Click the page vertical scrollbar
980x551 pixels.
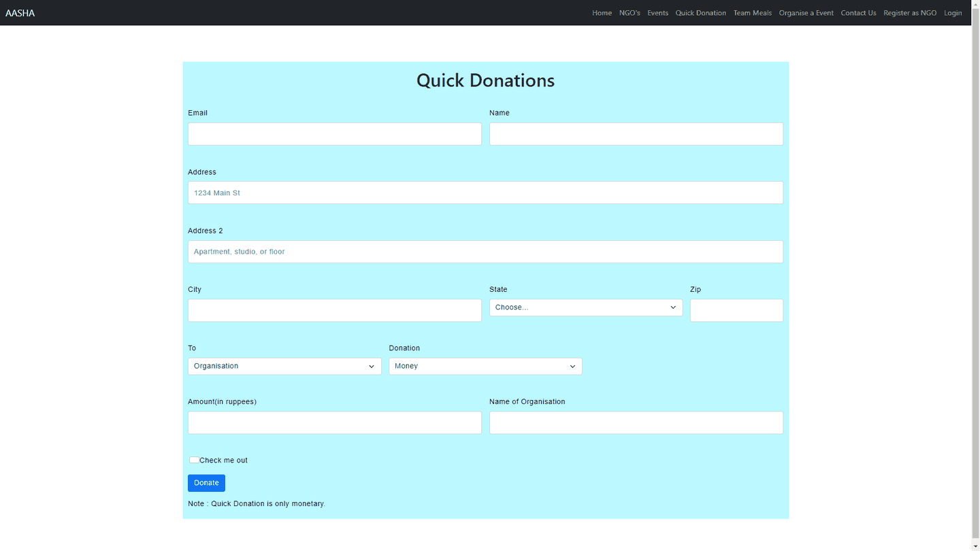coord(975,272)
